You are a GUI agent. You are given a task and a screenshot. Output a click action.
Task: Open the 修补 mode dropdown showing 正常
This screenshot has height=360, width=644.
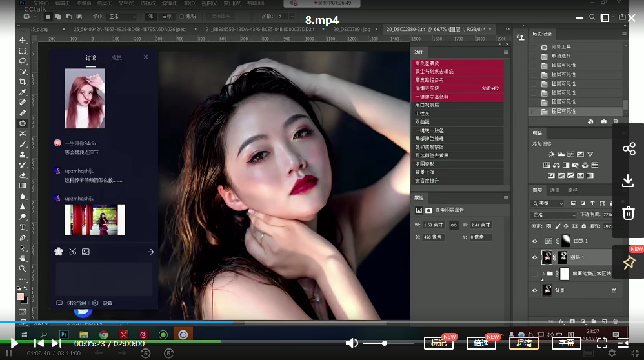(x=121, y=16)
